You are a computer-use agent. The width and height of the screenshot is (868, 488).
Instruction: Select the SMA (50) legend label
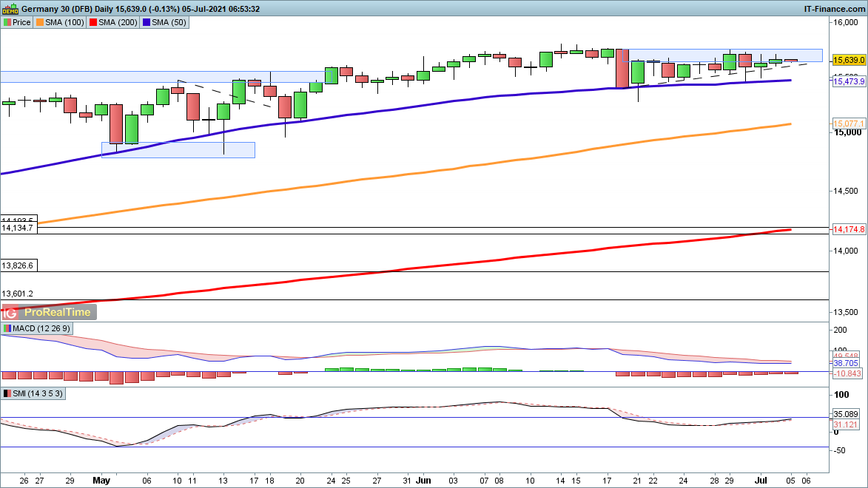169,22
